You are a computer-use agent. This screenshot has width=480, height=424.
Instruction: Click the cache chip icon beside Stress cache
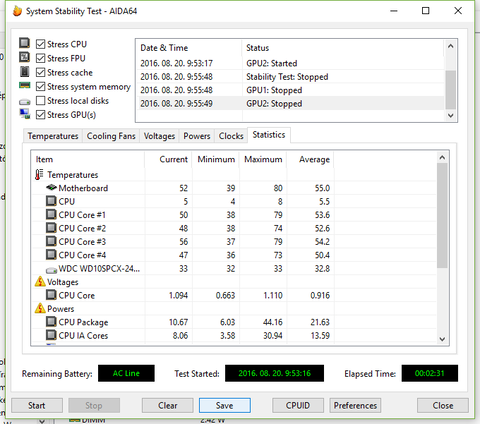[24, 72]
